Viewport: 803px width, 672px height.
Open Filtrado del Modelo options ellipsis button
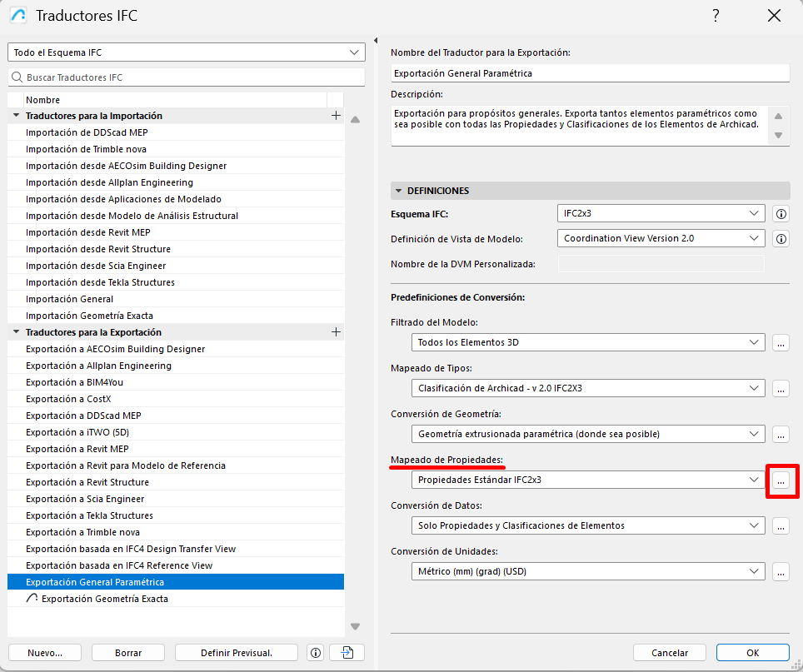(781, 343)
